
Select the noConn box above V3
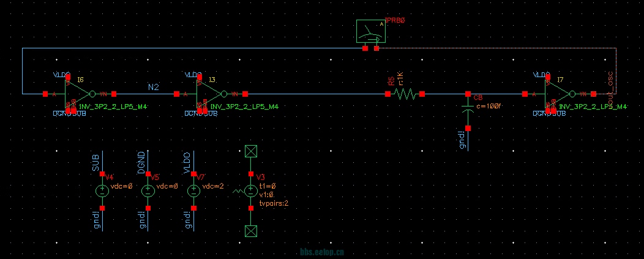(x=251, y=152)
